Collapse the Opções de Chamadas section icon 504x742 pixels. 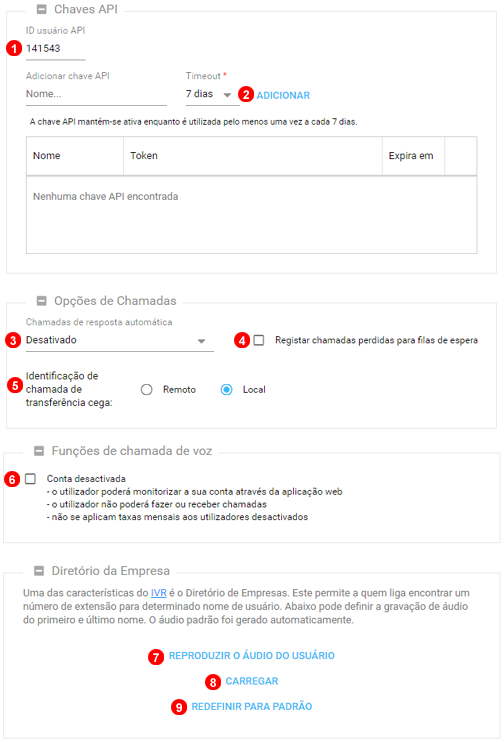click(x=42, y=300)
